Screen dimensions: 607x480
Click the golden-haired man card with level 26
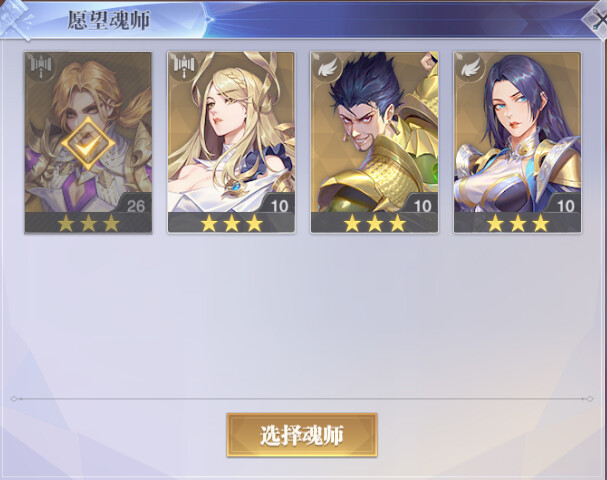[88, 142]
